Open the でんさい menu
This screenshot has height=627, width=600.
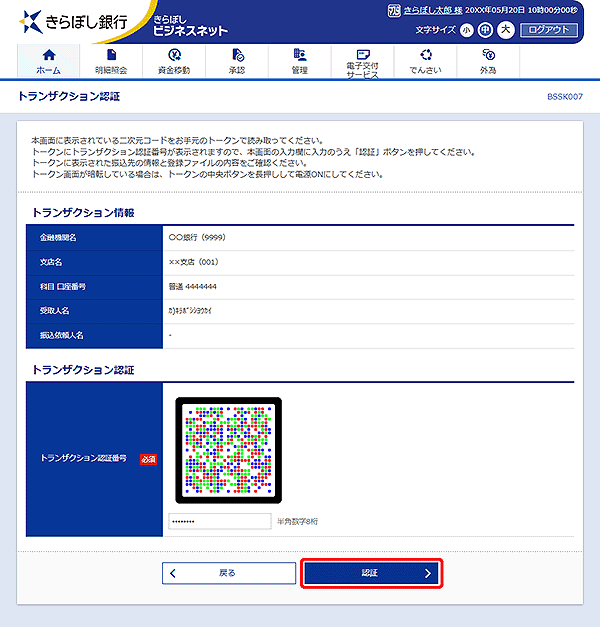click(425, 61)
